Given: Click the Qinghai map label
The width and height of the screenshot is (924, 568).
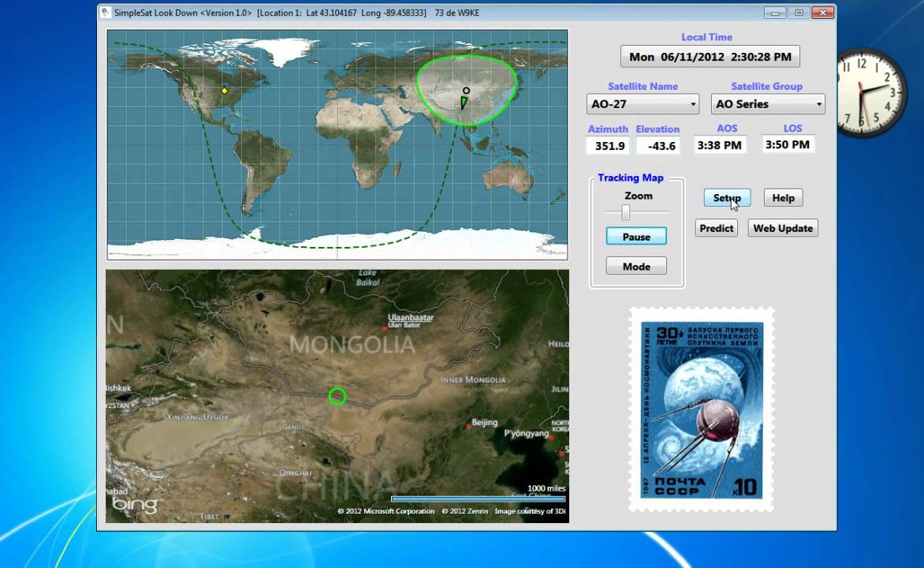Looking at the screenshot, I should pyautogui.click(x=295, y=473).
